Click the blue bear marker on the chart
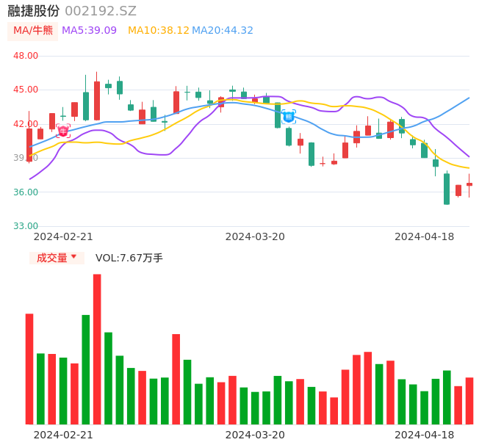The width and height of the screenshot is (504, 445). click(x=289, y=116)
